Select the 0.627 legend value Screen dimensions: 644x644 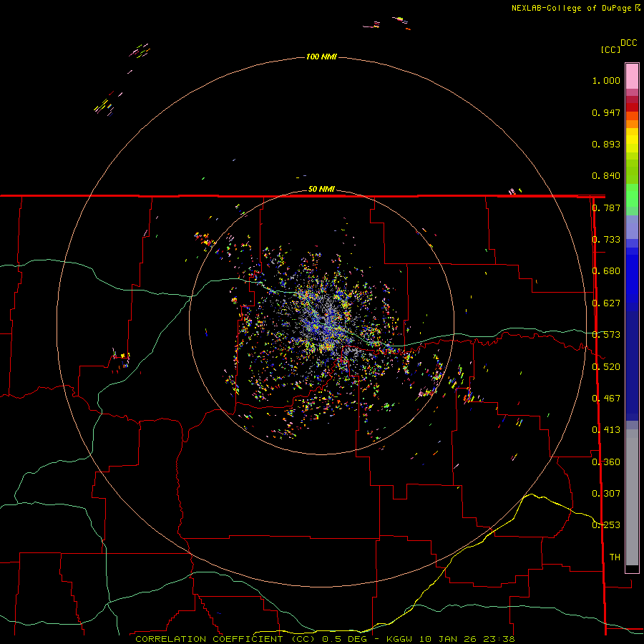click(606, 303)
